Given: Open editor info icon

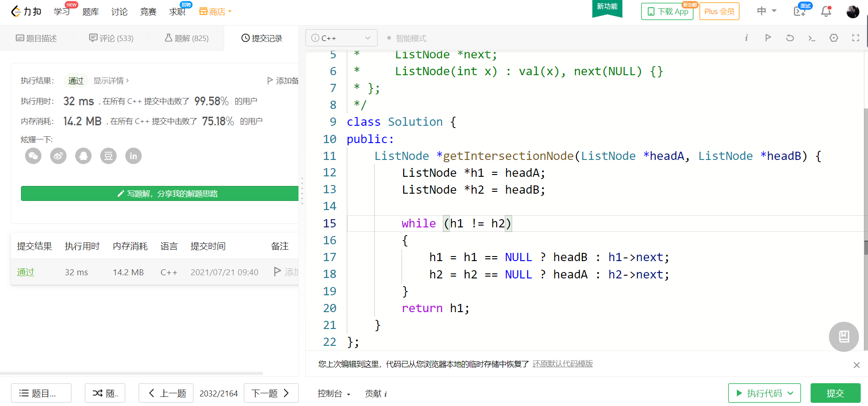Looking at the screenshot, I should click(x=746, y=38).
